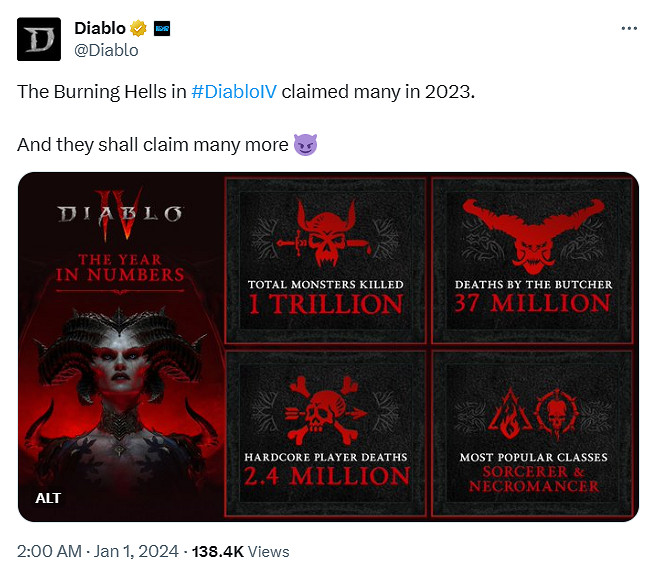This screenshot has width=655, height=569.
Task: Open the Total Monsters Killed panel
Action: (325, 262)
